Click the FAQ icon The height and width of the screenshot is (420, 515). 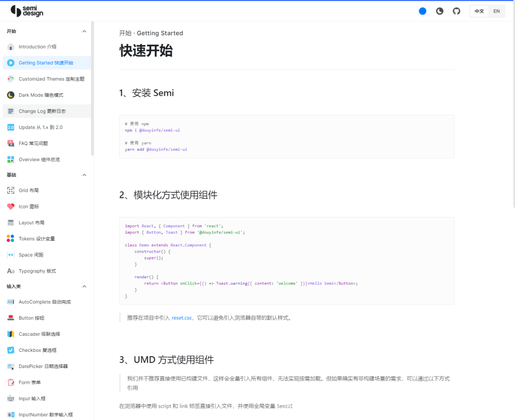[11, 143]
